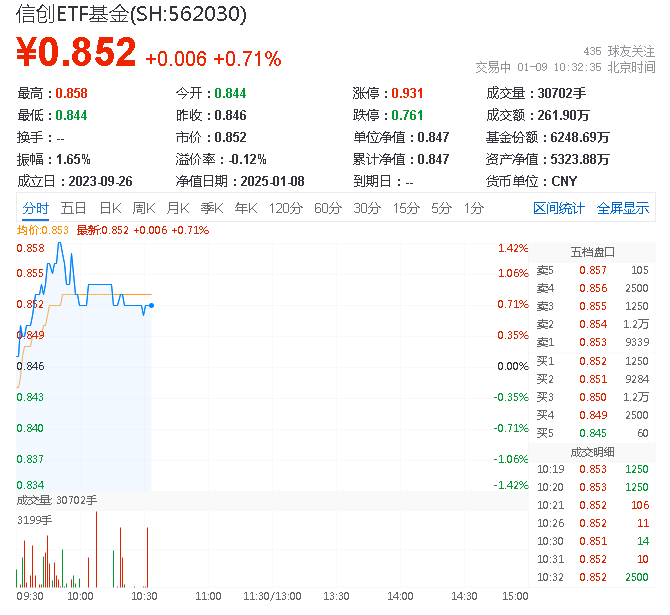Select the 季K chart tab
670x615 pixels.
coord(212,209)
